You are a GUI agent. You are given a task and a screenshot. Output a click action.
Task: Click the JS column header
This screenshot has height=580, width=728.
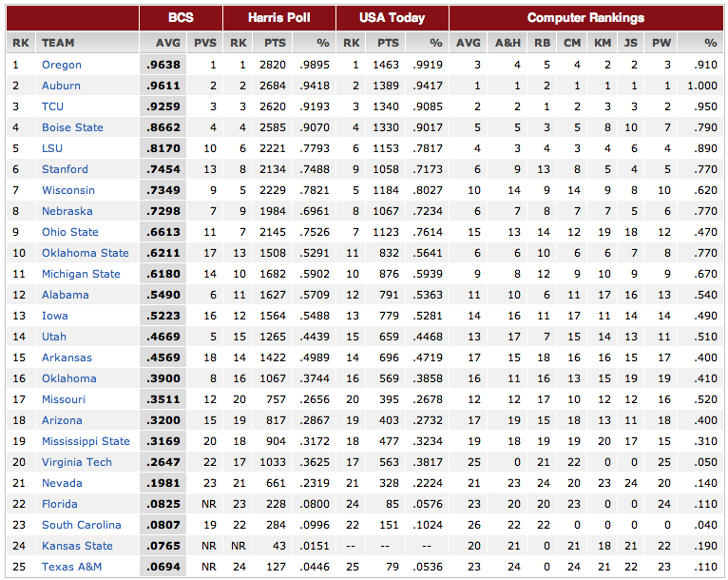[630, 43]
